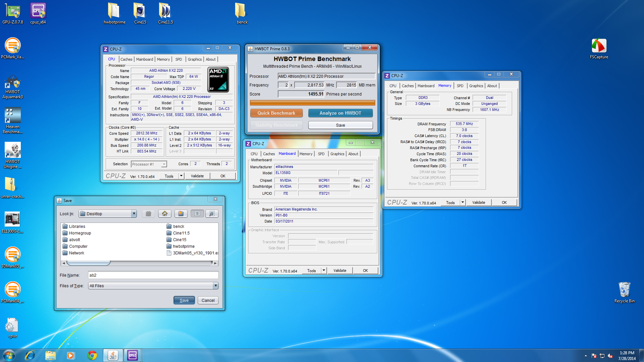Viewport: 644px width, 362px height.
Task: Open the benck folder on desktop
Action: pos(242,13)
